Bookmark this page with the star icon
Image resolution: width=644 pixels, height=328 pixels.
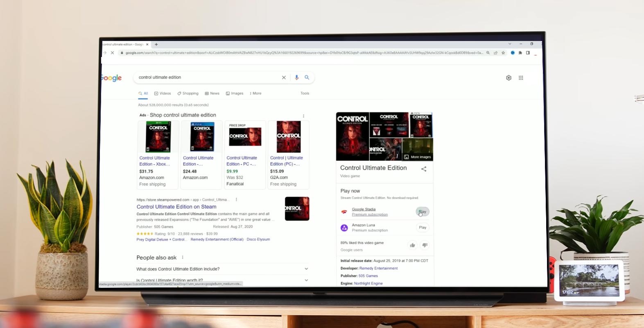point(503,53)
